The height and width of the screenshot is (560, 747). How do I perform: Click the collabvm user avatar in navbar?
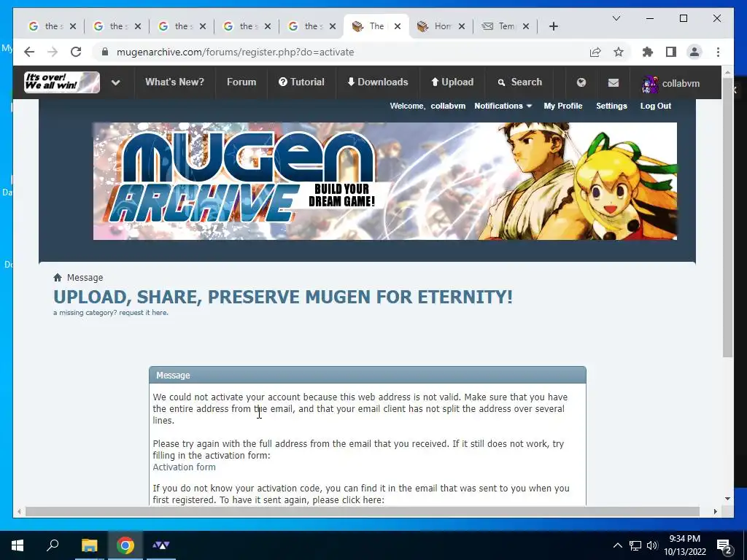click(x=649, y=84)
